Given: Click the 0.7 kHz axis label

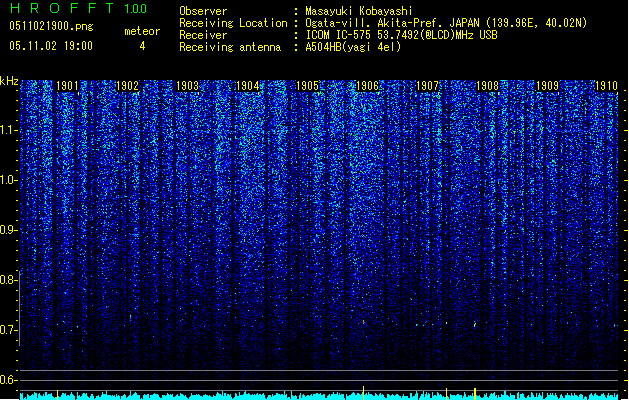Looking at the screenshot, I should coord(8,330).
